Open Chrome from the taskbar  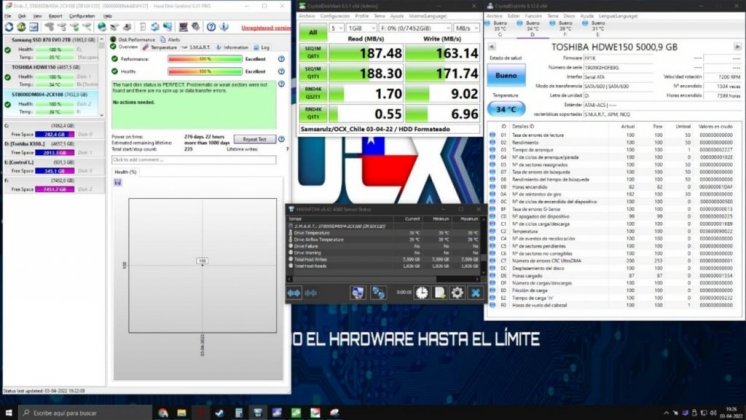(163, 412)
